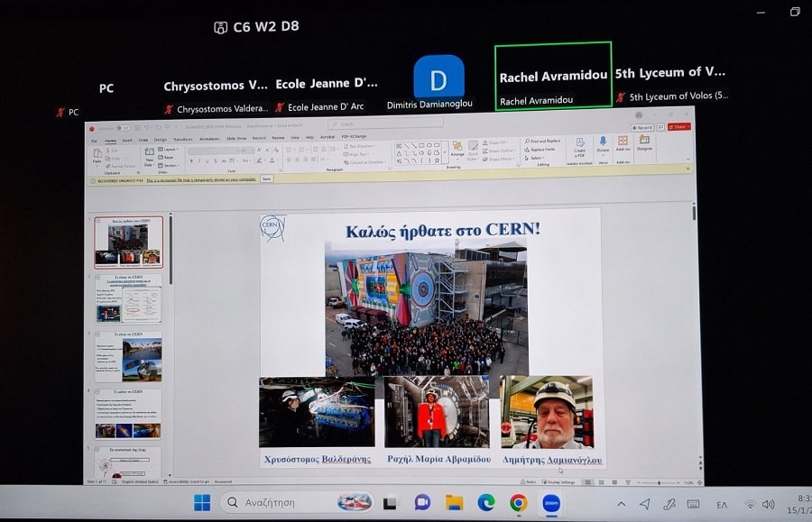The width and height of the screenshot is (812, 522).
Task: Show hidden icons chevron in system tray
Action: [621, 503]
